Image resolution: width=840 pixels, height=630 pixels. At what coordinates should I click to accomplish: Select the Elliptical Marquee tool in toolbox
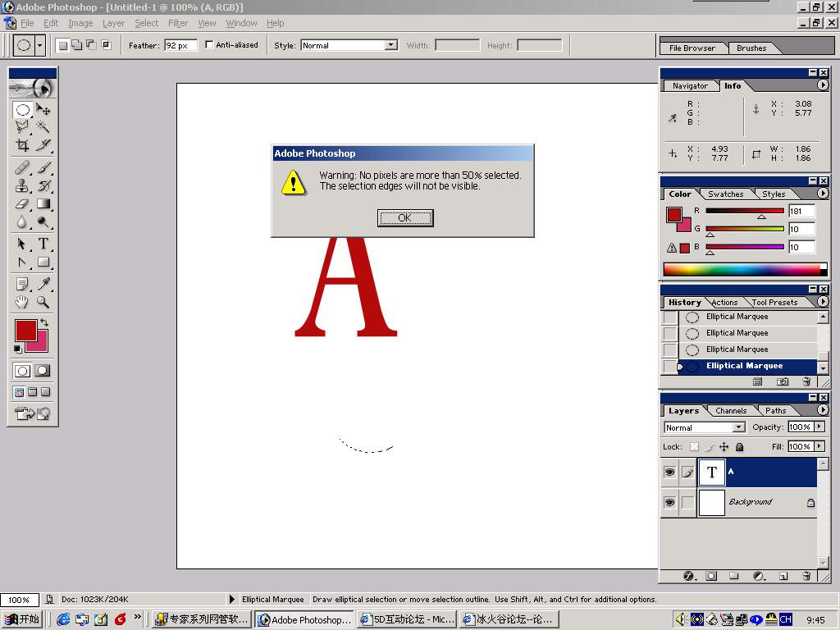coord(22,110)
